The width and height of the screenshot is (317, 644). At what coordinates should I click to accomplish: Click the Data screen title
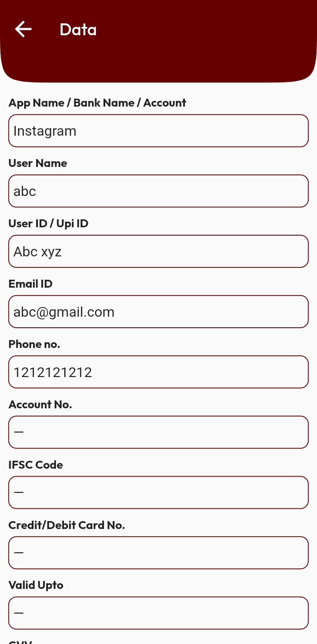click(x=78, y=30)
